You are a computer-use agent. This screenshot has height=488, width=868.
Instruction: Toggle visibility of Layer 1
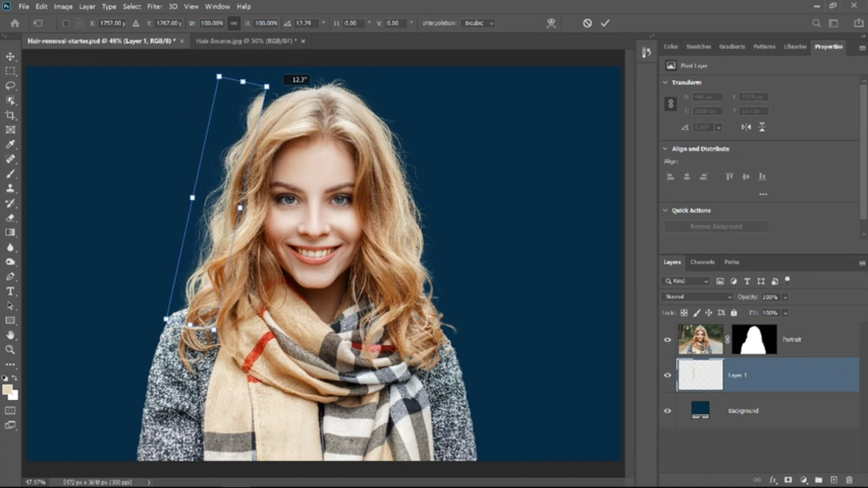(x=667, y=375)
